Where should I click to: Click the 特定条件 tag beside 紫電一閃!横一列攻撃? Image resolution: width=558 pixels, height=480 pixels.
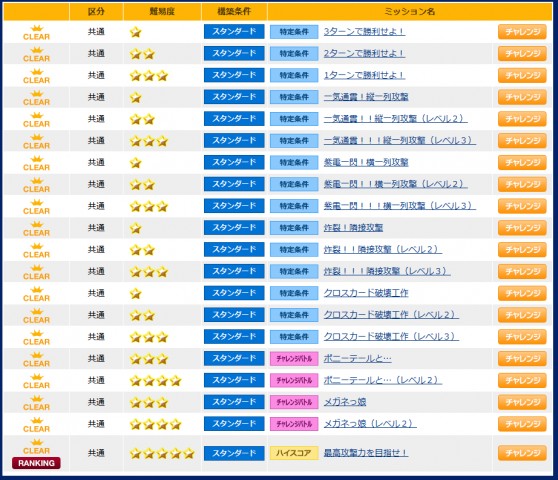294,163
